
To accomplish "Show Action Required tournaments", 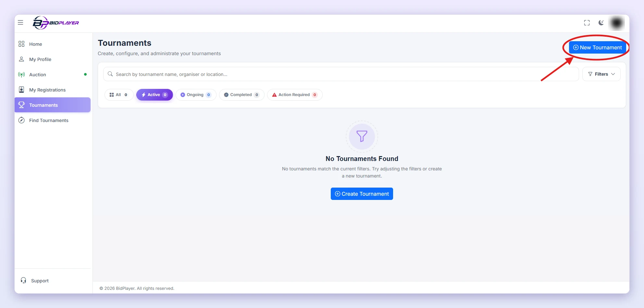I will tap(295, 95).
